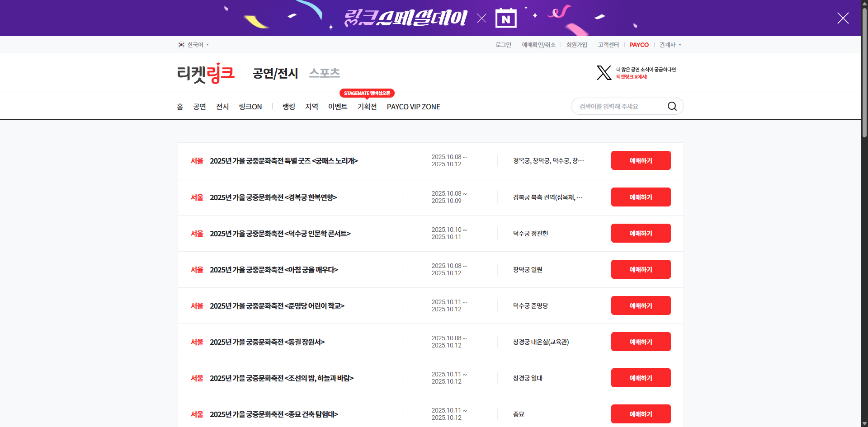Screen dimensions: 868x427
Task: Open the PAYCO link in top bar
Action: click(x=639, y=45)
